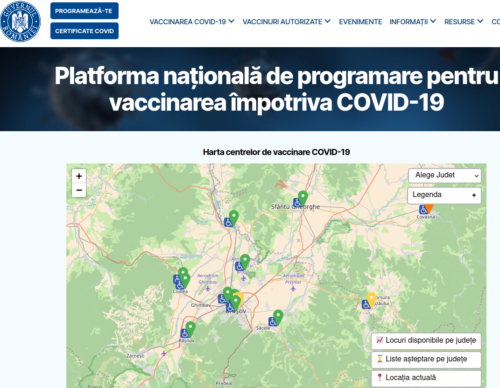Expand the Resurse menu

[x=463, y=22]
